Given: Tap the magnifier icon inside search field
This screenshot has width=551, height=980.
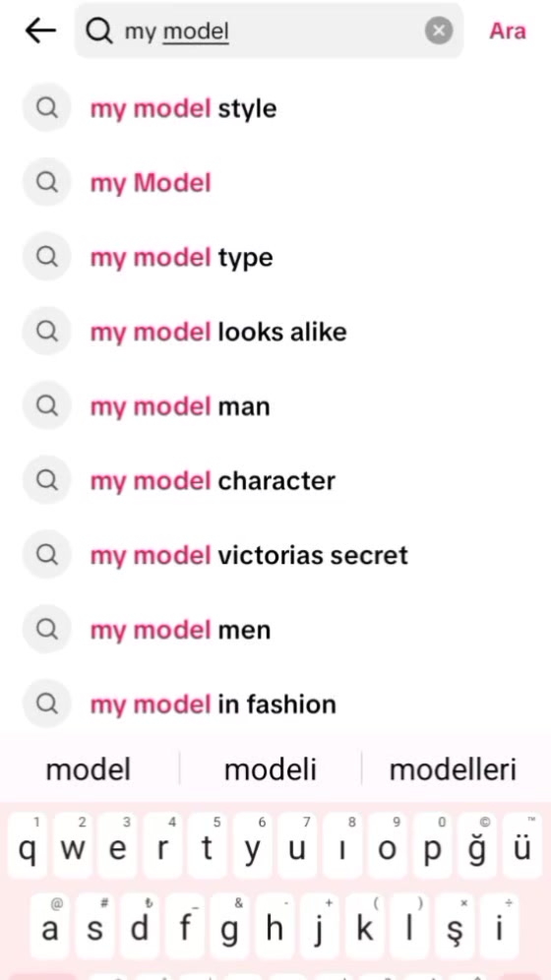Looking at the screenshot, I should (x=99, y=31).
